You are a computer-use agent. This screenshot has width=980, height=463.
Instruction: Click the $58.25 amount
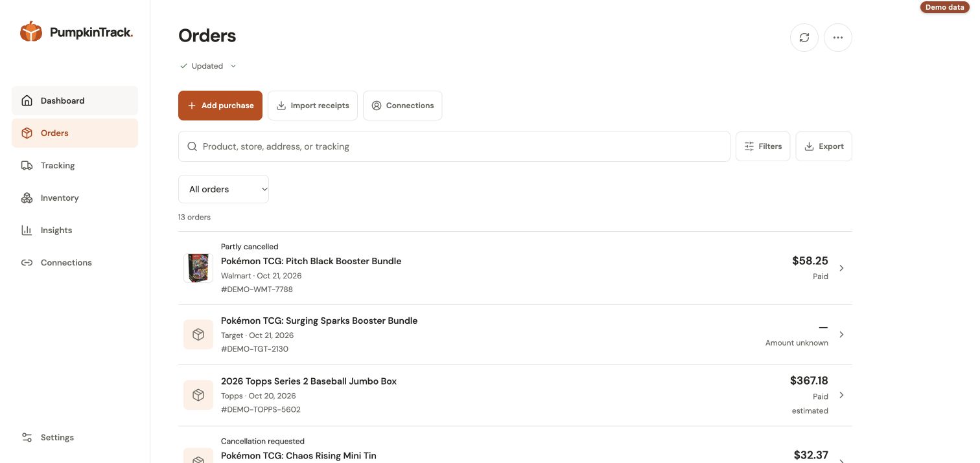(810, 261)
